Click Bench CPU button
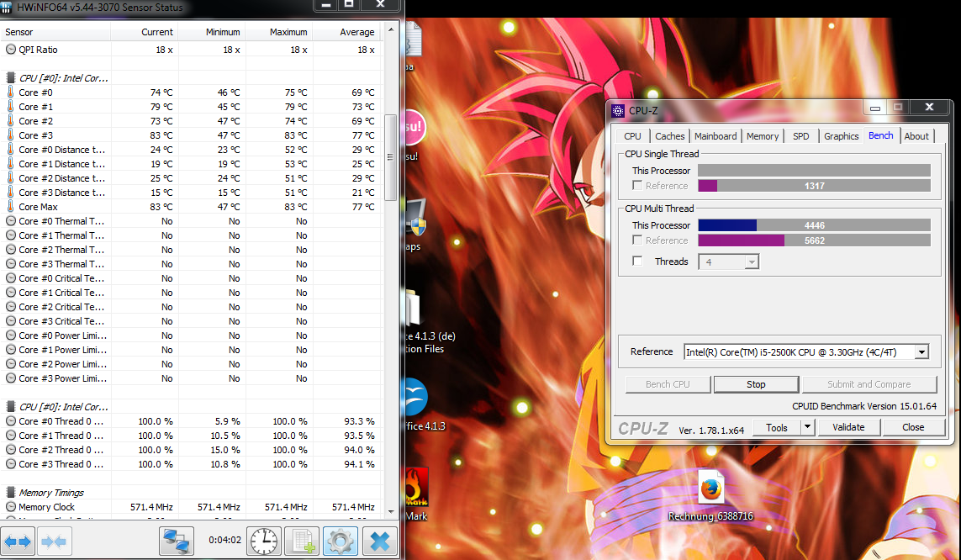 coord(668,384)
